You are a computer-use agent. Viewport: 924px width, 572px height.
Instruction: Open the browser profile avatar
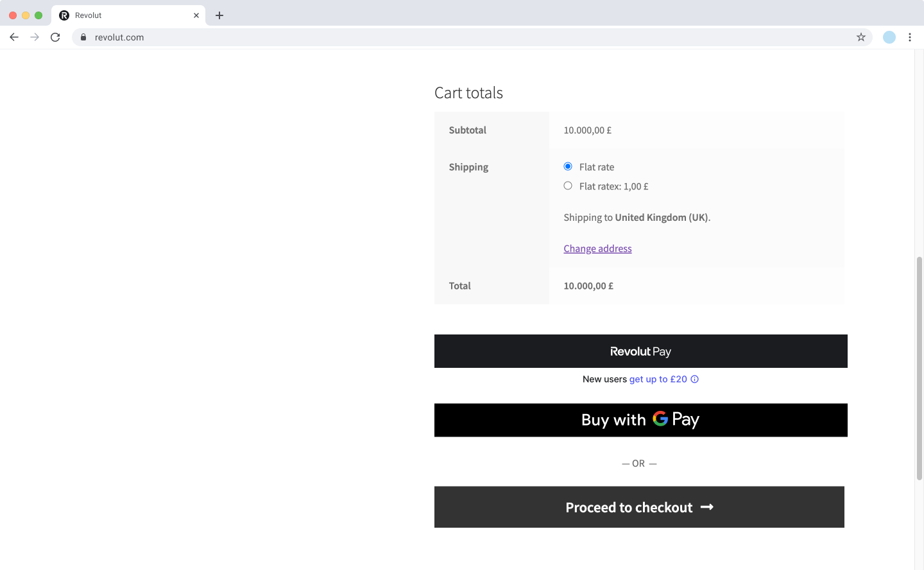pos(889,37)
